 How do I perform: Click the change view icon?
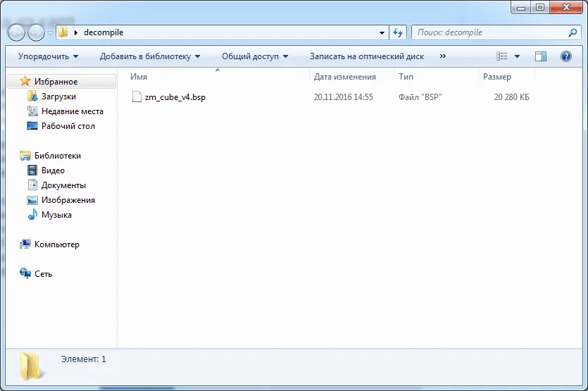[502, 56]
